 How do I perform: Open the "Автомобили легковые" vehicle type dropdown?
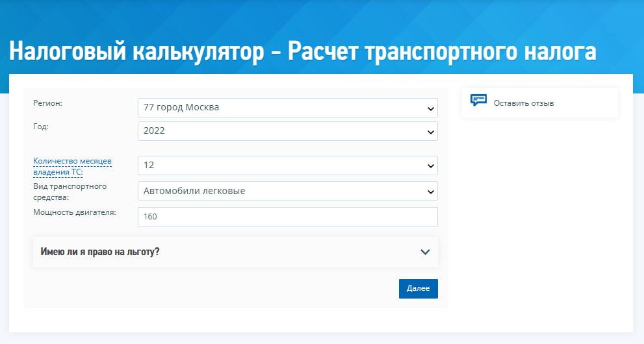click(287, 191)
